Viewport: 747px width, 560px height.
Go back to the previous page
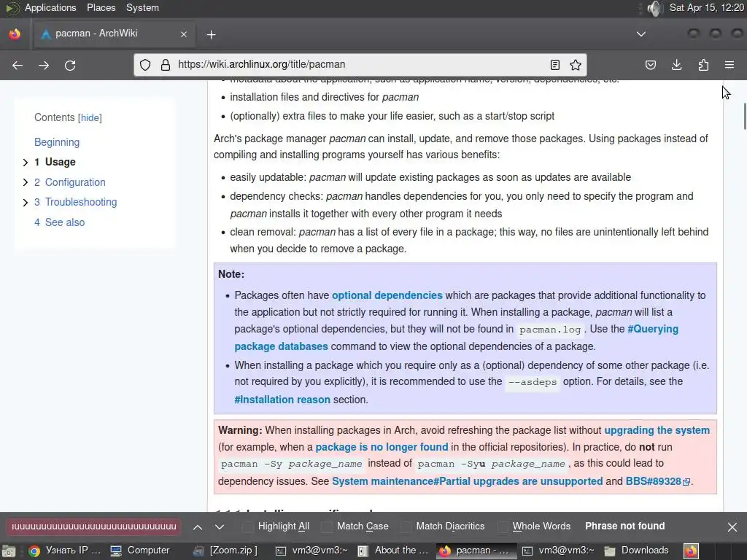click(x=18, y=65)
